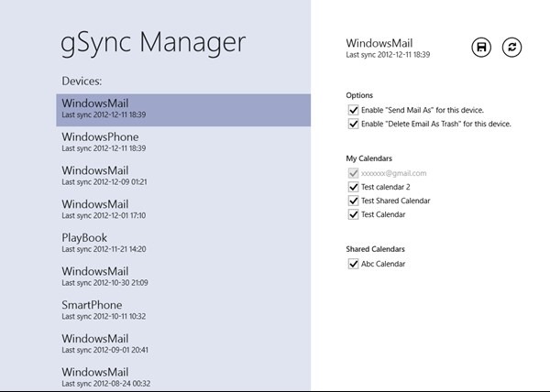Uncheck Abc Calendar under Shared Calendars

pos(353,264)
